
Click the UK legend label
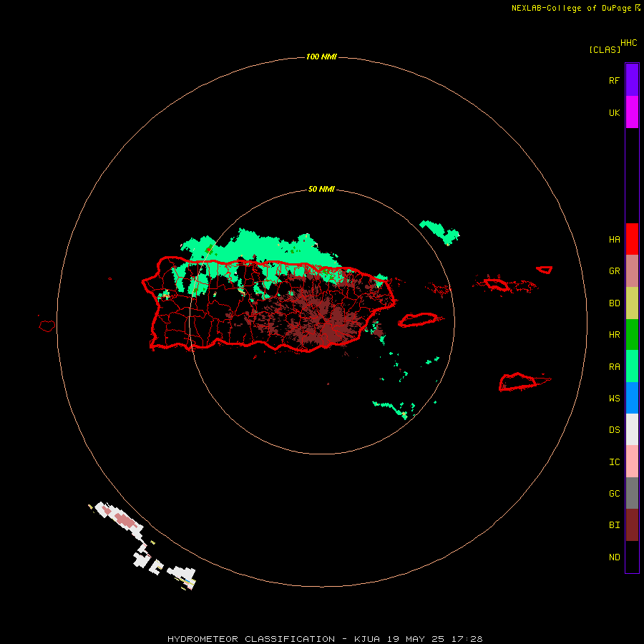tap(614, 112)
